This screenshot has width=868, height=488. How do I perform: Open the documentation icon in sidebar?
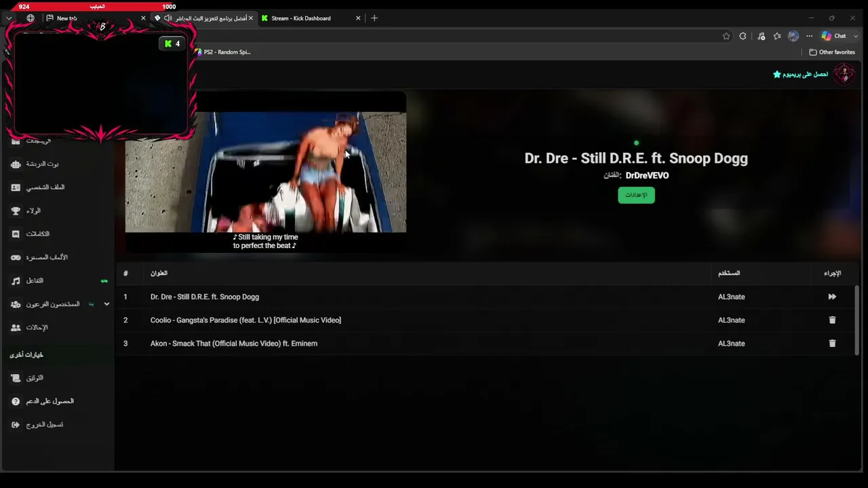point(16,378)
